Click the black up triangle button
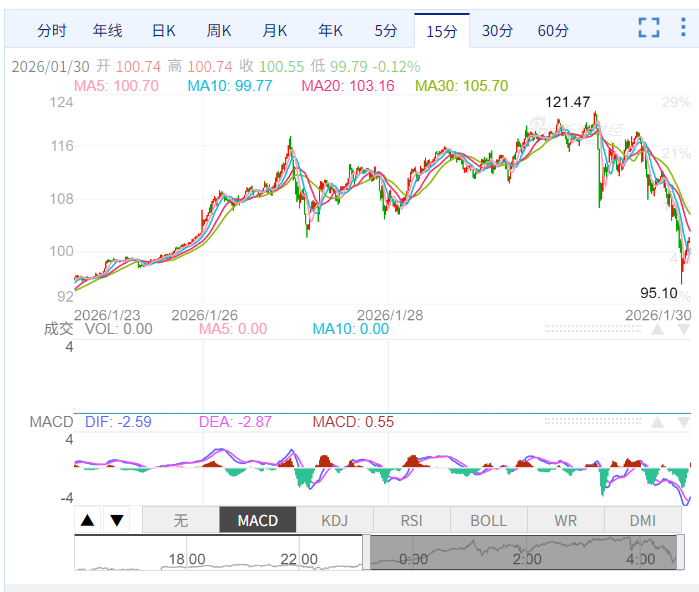This screenshot has width=699, height=592. point(88,520)
